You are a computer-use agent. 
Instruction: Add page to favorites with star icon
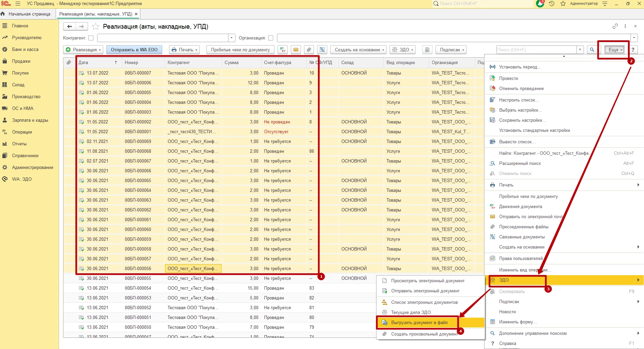click(x=96, y=27)
